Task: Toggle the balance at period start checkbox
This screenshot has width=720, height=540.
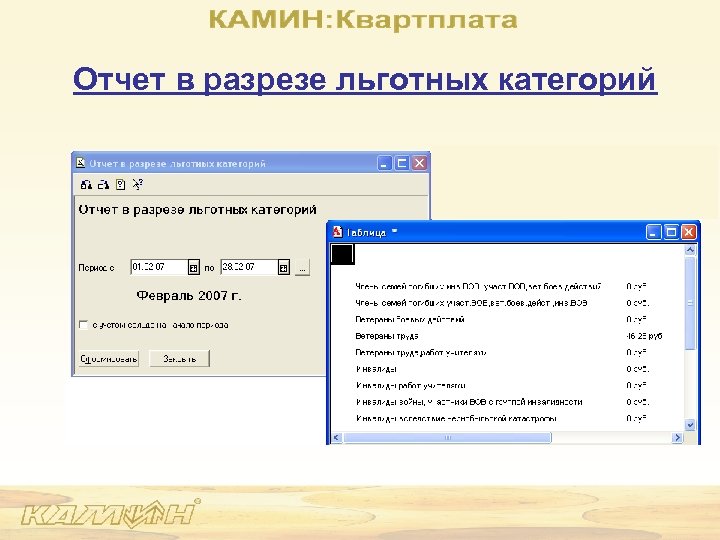Action: click(x=83, y=325)
